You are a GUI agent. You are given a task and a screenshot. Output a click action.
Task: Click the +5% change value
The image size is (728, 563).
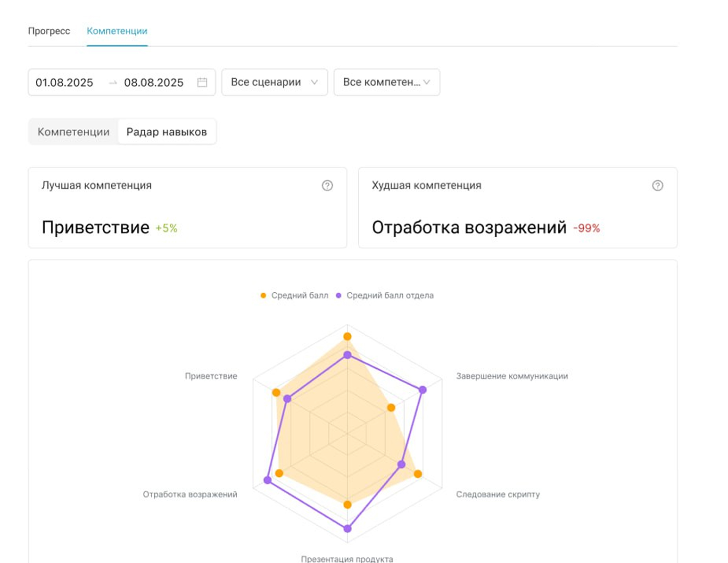click(166, 229)
